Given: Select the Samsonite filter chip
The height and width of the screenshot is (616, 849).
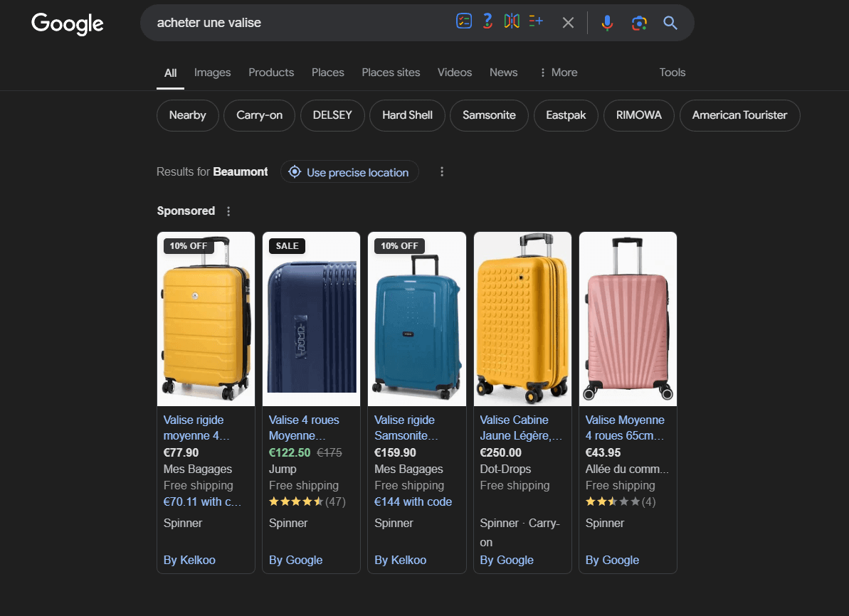Looking at the screenshot, I should click(489, 115).
